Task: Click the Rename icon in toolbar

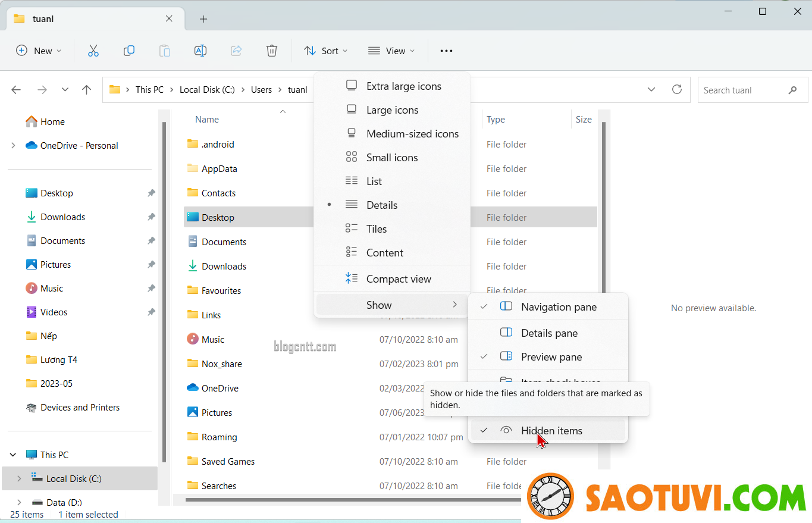Action: click(200, 51)
